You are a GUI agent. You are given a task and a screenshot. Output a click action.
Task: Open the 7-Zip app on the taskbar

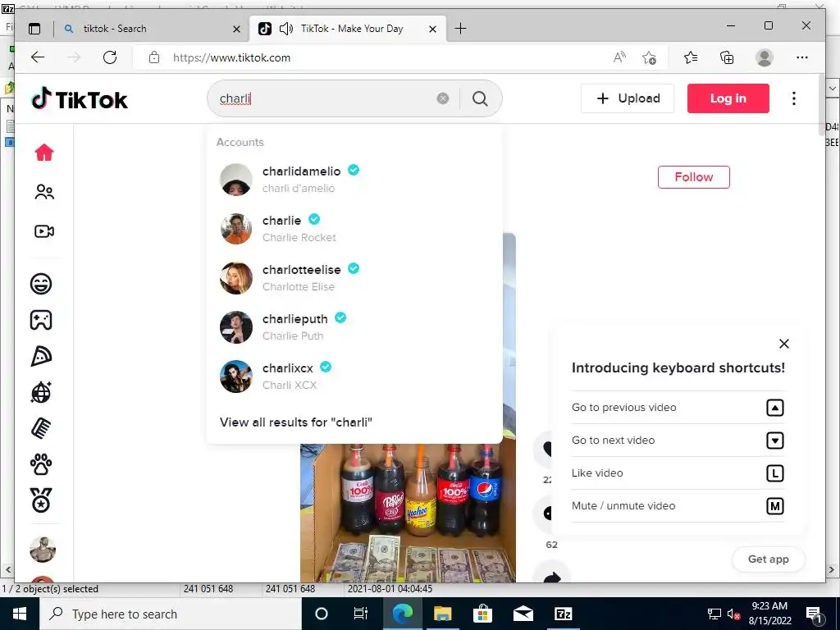coord(563,614)
